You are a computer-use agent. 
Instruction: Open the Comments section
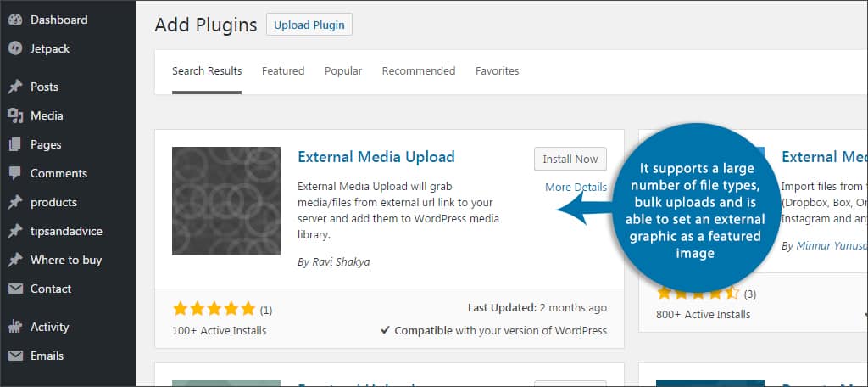point(58,173)
